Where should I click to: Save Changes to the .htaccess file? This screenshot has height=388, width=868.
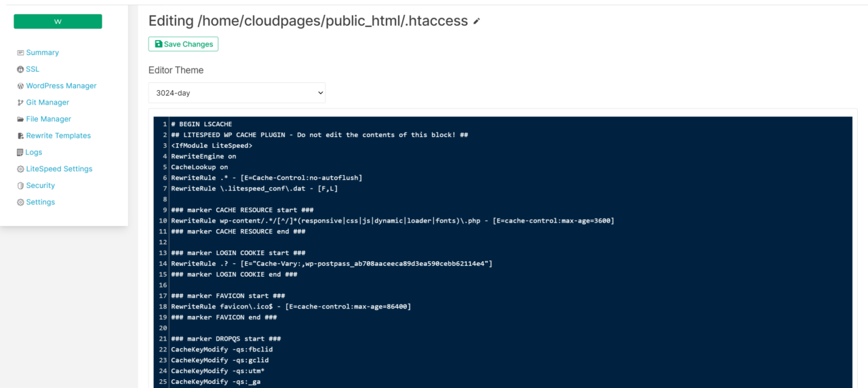point(183,44)
